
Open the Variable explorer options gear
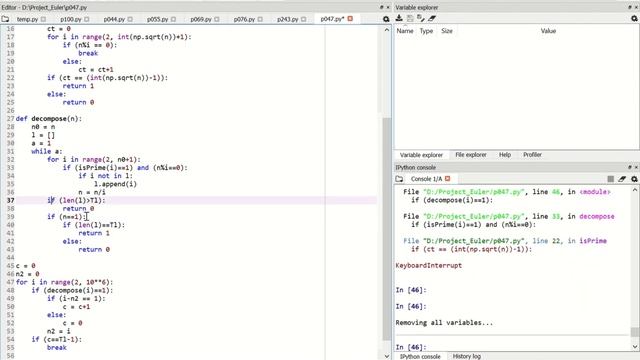pyautogui.click(x=634, y=18)
